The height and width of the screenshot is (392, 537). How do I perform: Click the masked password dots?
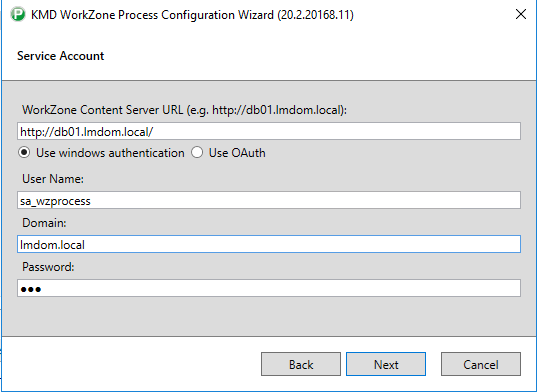[x=31, y=290]
